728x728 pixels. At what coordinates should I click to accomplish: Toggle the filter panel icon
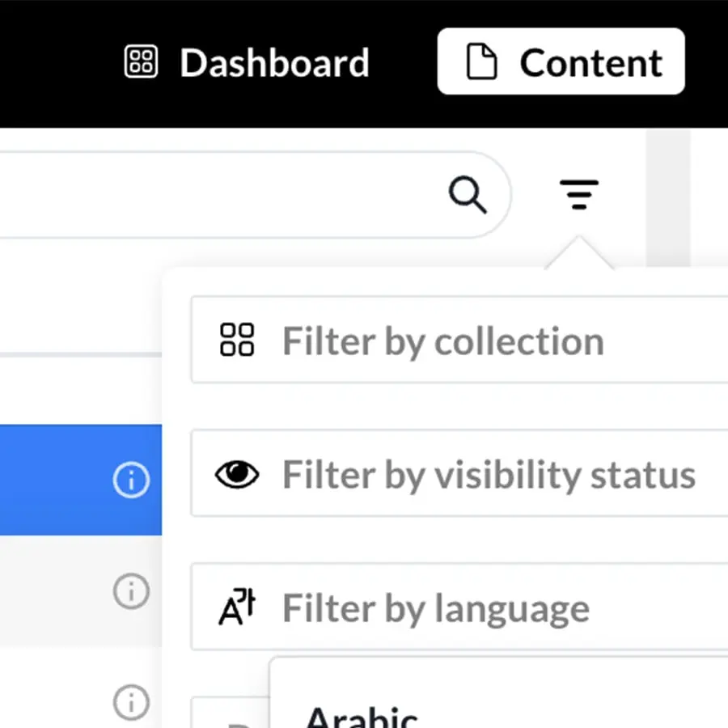tap(578, 195)
